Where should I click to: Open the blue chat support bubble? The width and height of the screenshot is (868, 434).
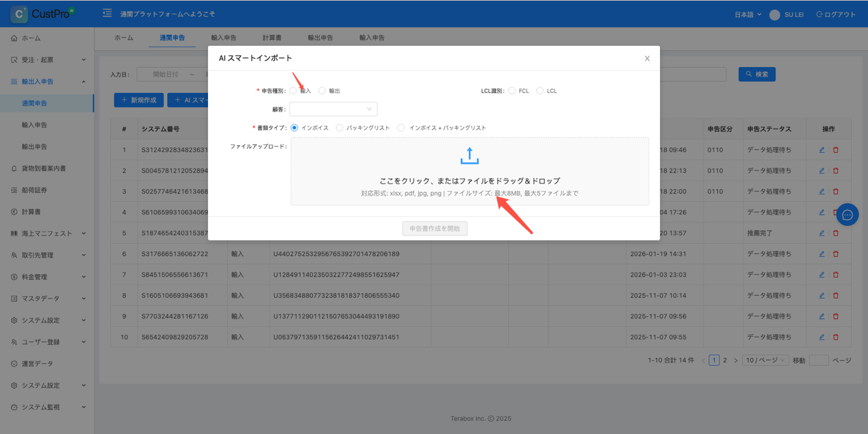[x=847, y=215]
